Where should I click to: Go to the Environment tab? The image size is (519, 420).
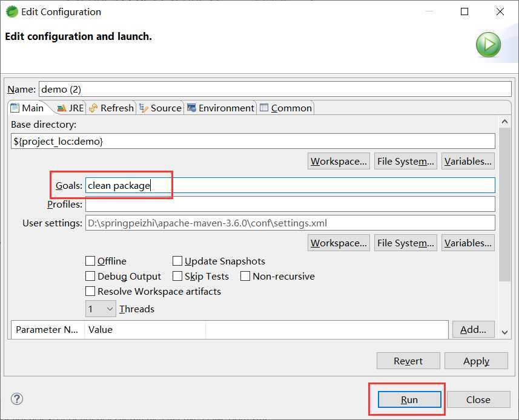(x=221, y=108)
